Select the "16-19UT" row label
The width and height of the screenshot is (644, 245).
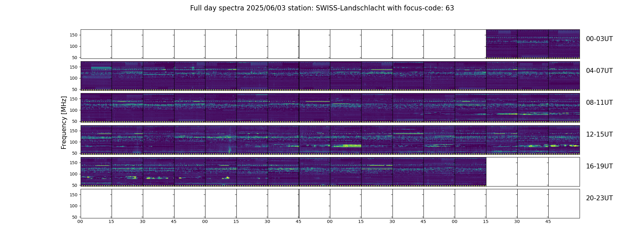(599, 166)
